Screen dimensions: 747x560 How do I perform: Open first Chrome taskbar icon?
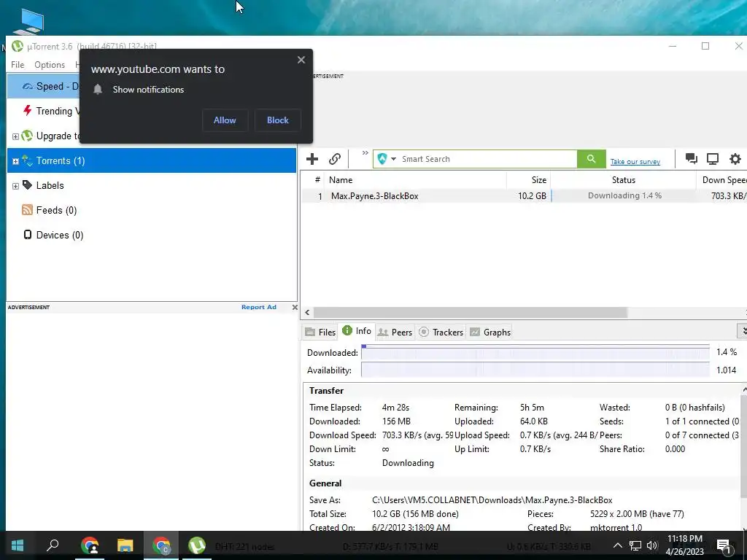90,545
